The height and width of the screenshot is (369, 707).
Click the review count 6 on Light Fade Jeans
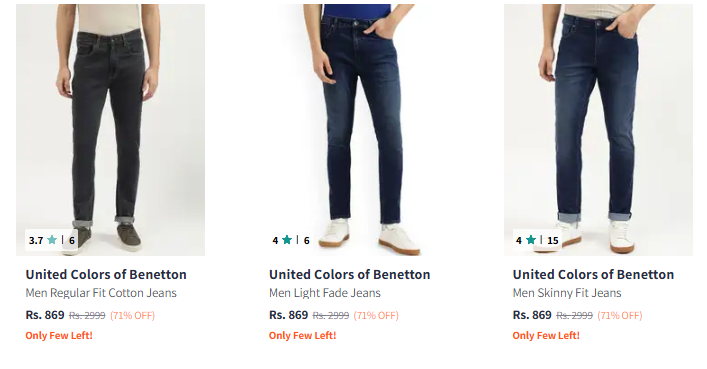click(307, 240)
